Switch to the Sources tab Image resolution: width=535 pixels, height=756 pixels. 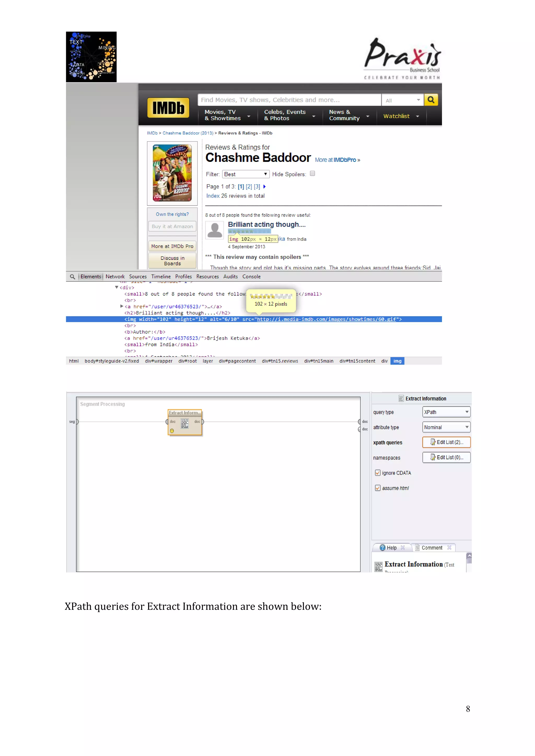pos(138,277)
